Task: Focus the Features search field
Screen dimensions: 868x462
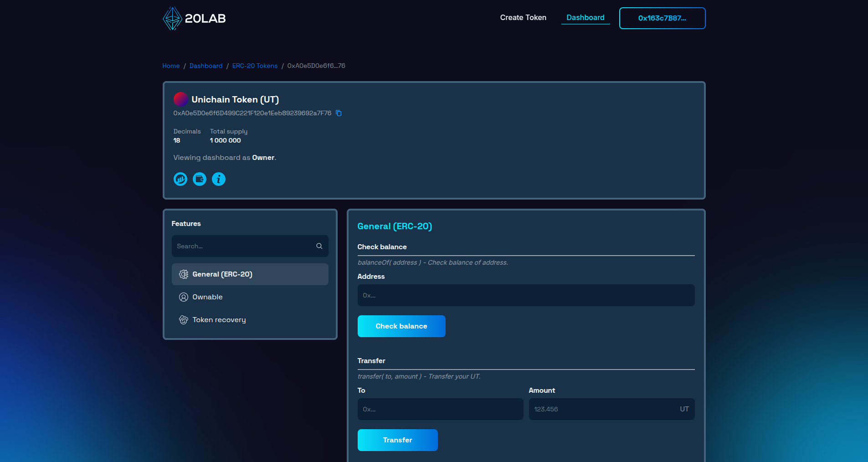Action: 250,246
